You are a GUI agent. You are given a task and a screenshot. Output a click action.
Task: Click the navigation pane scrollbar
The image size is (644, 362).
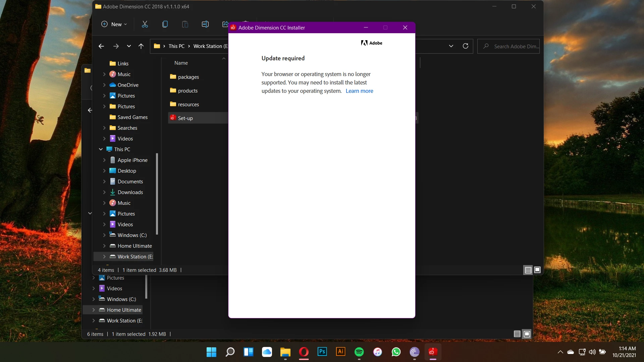coord(157,194)
